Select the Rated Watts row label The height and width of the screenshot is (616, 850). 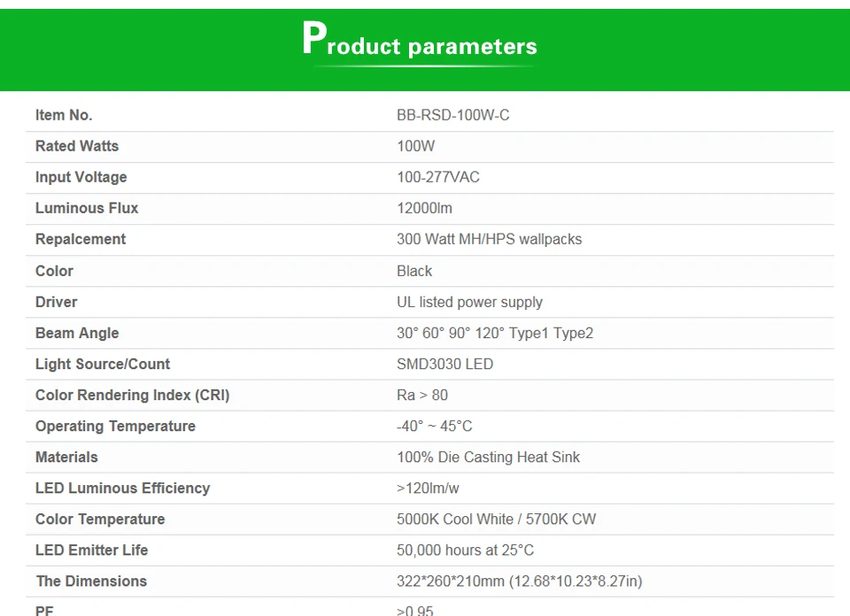(x=77, y=146)
